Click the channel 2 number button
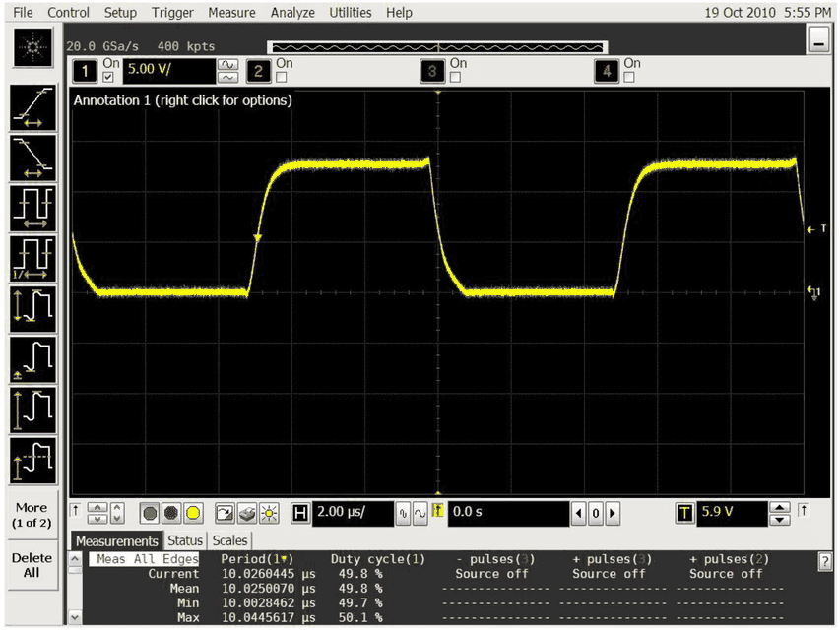The height and width of the screenshot is (630, 840). click(x=258, y=71)
